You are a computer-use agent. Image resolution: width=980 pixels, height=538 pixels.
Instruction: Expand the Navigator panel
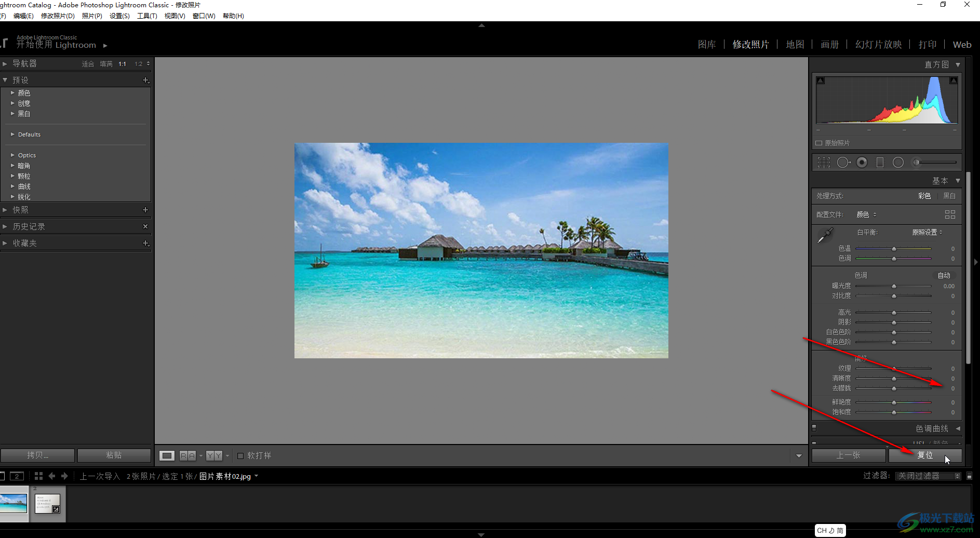click(5, 64)
